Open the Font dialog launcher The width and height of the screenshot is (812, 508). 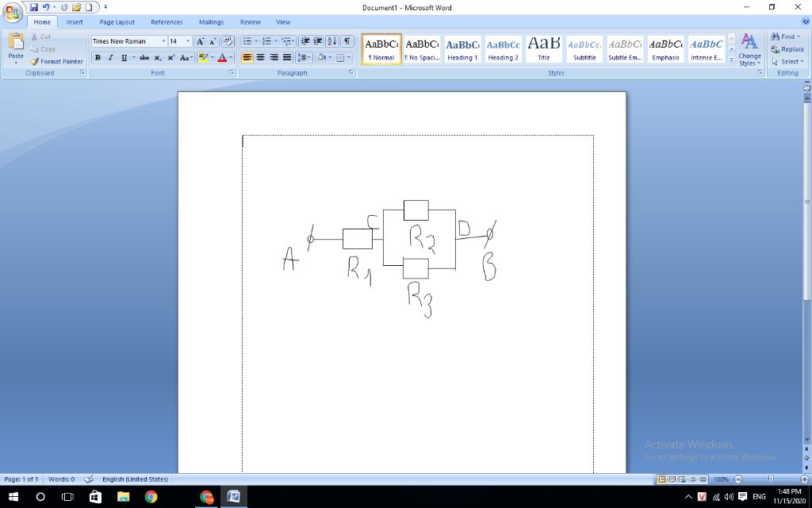[x=232, y=73]
